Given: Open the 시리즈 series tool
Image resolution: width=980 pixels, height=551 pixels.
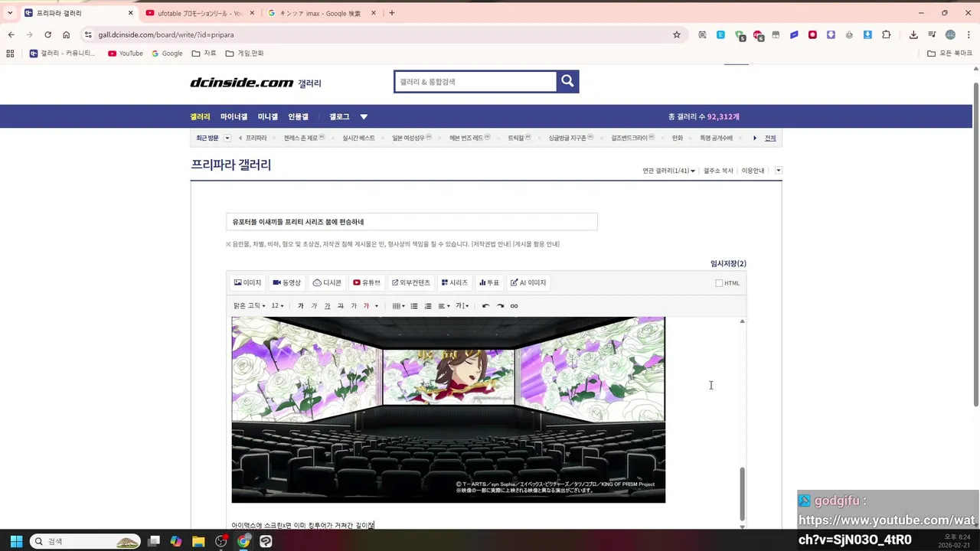Looking at the screenshot, I should [455, 282].
